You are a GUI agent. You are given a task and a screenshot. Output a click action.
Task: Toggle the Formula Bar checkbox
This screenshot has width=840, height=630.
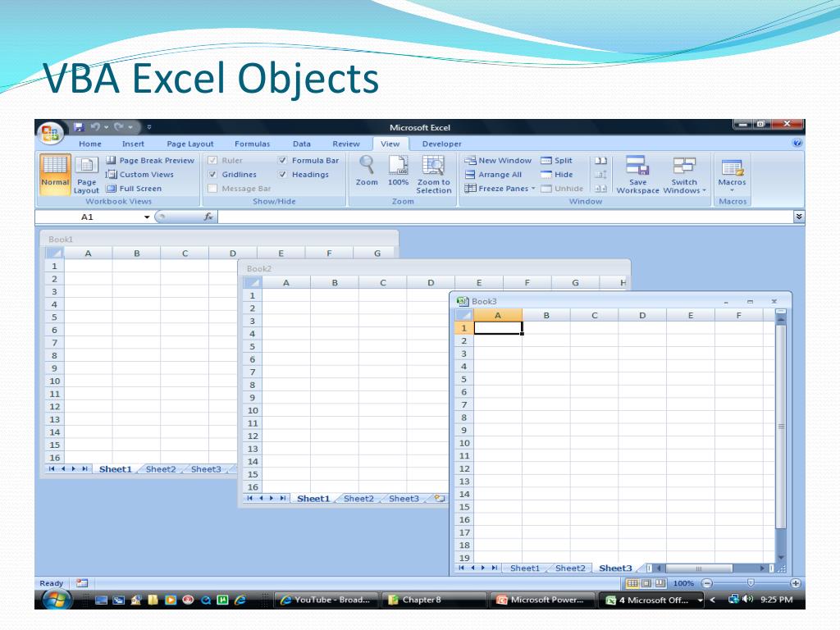coord(283,160)
